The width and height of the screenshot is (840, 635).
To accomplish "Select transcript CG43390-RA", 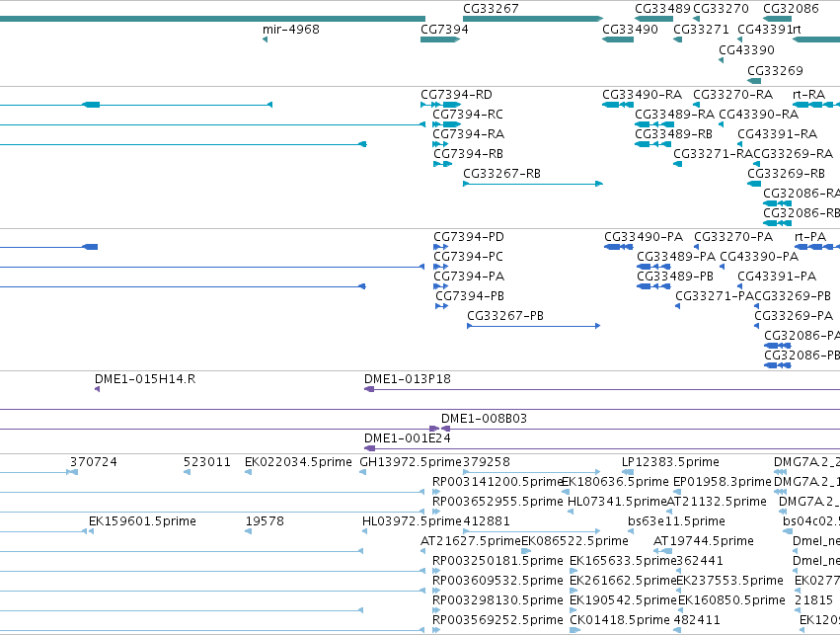I will pyautogui.click(x=722, y=124).
